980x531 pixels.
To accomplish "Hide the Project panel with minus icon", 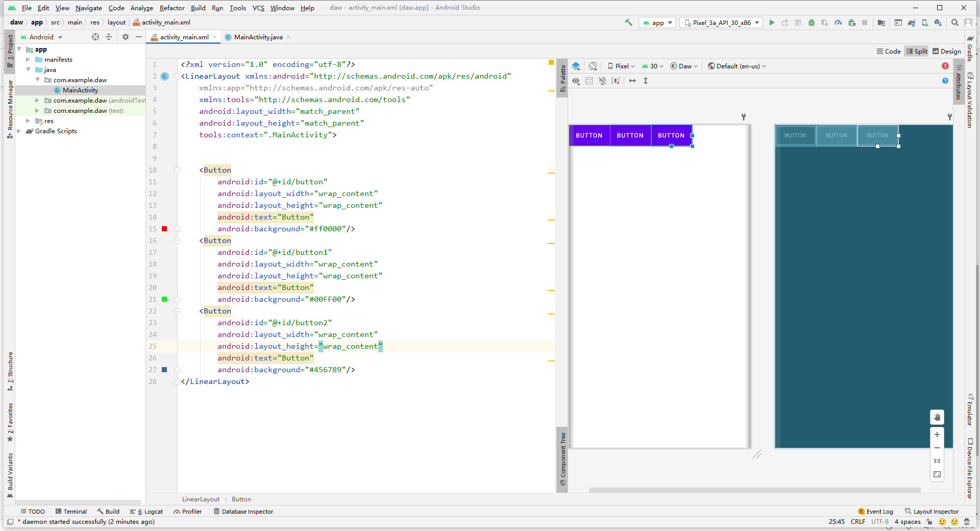I will [139, 37].
